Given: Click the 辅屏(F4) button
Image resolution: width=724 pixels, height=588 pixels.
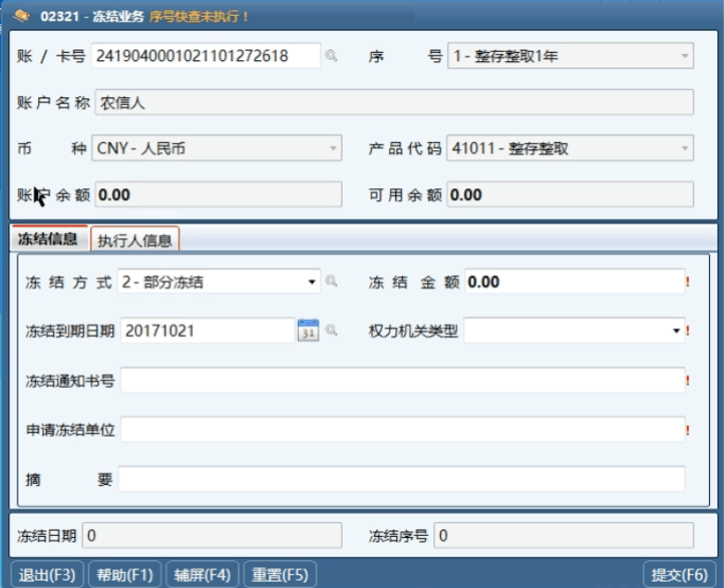Looking at the screenshot, I should point(202,575).
